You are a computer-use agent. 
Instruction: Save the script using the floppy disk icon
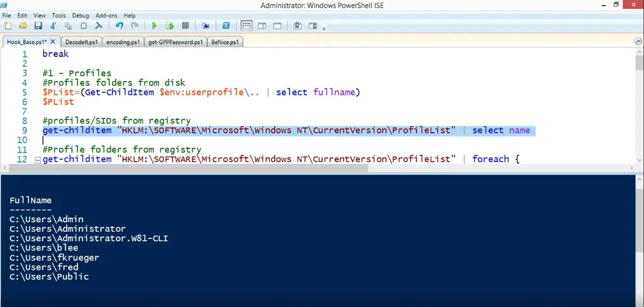[x=38, y=26]
